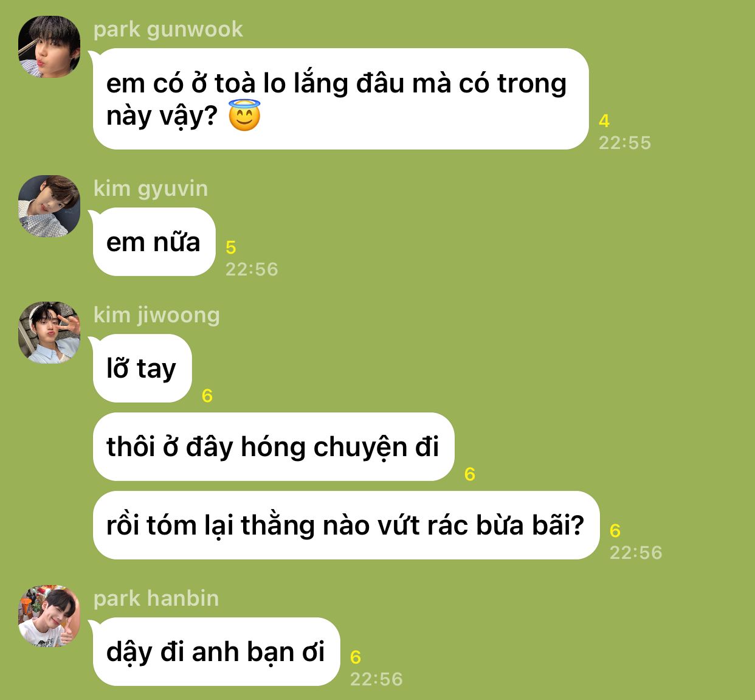Image resolution: width=755 pixels, height=700 pixels.
Task: Click the kim jiwoong sender name
Action: pyautogui.click(x=157, y=315)
